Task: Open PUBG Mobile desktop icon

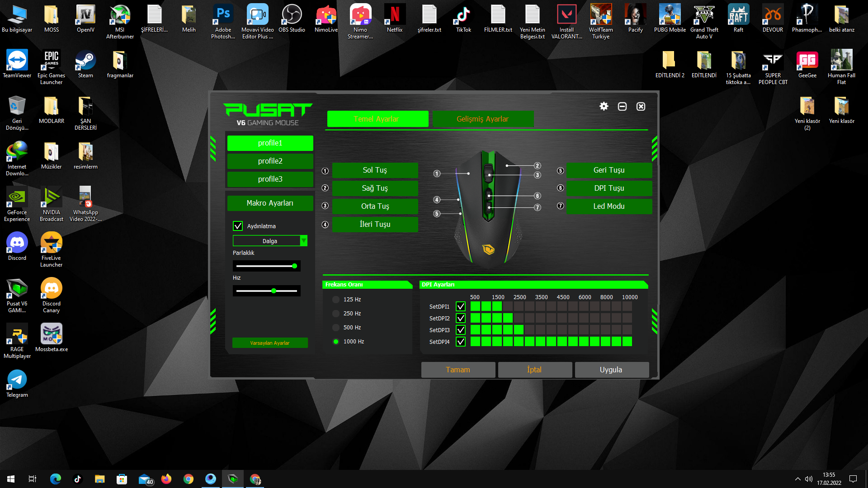Action: 670,19
